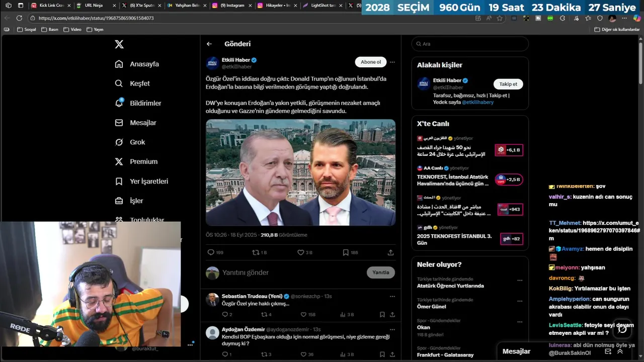Open the Frankfurt - Galatasaray trend

point(445,355)
